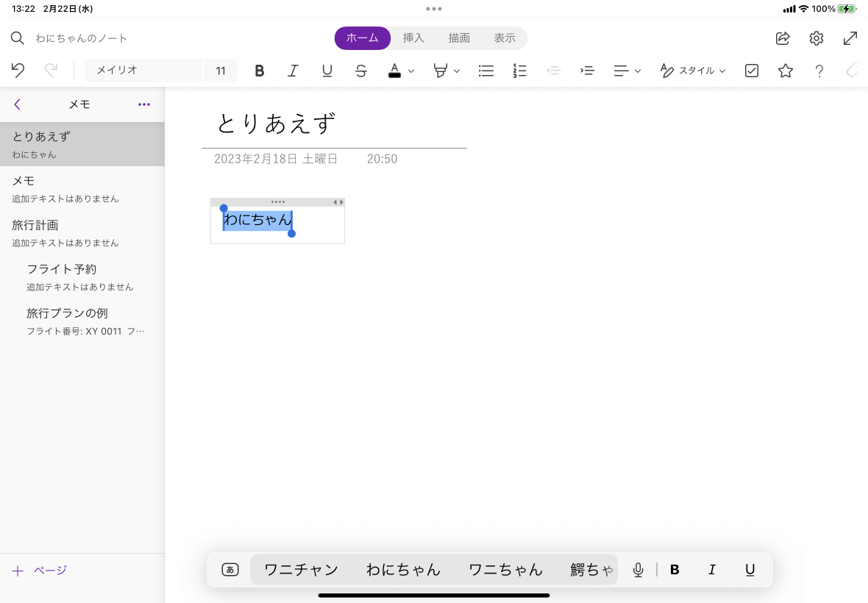Toggle bold in the top toolbar
Image resolution: width=868 pixels, height=603 pixels.
click(259, 71)
